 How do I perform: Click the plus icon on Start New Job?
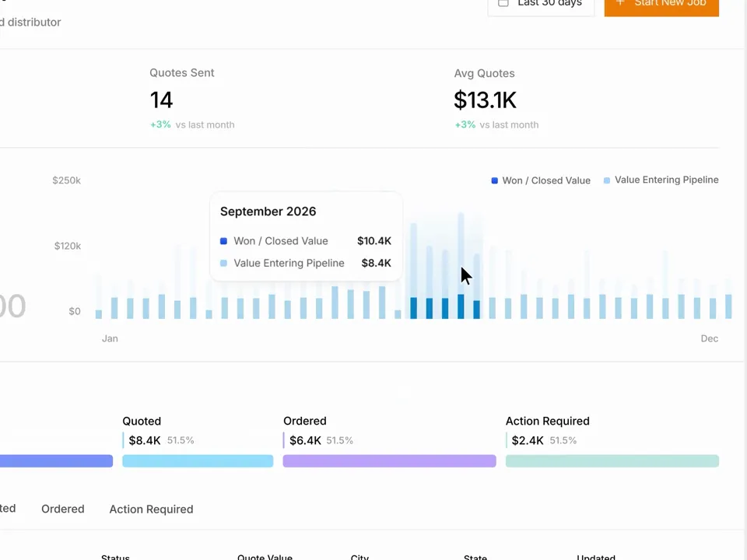pos(620,3)
